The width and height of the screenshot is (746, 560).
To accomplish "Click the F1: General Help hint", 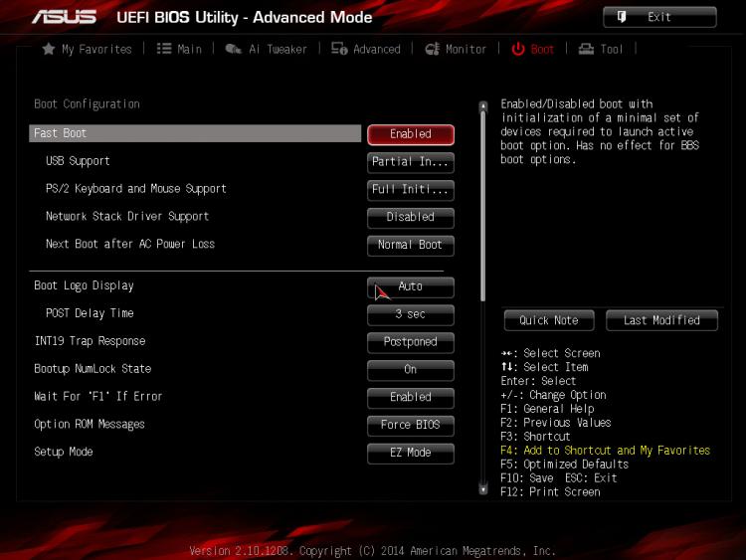I will click(547, 409).
